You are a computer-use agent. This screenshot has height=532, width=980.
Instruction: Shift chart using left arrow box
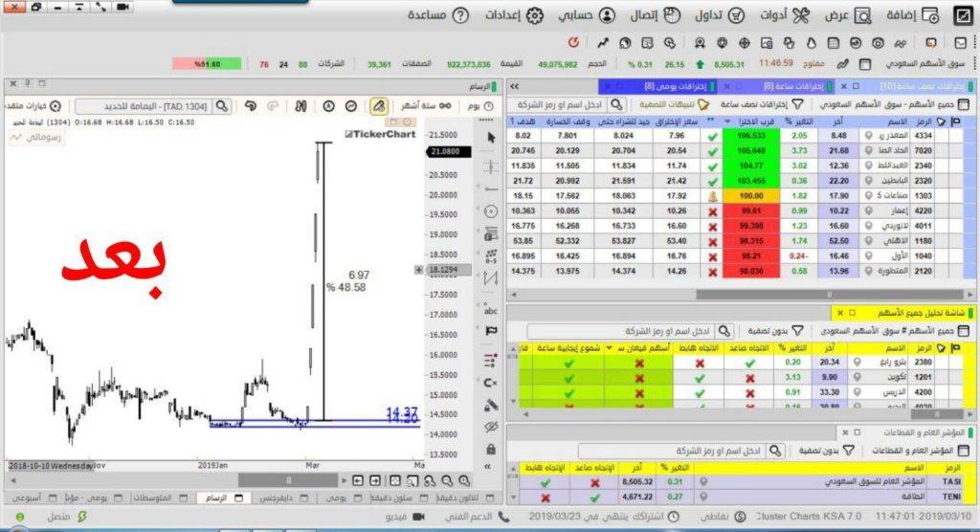point(358,480)
